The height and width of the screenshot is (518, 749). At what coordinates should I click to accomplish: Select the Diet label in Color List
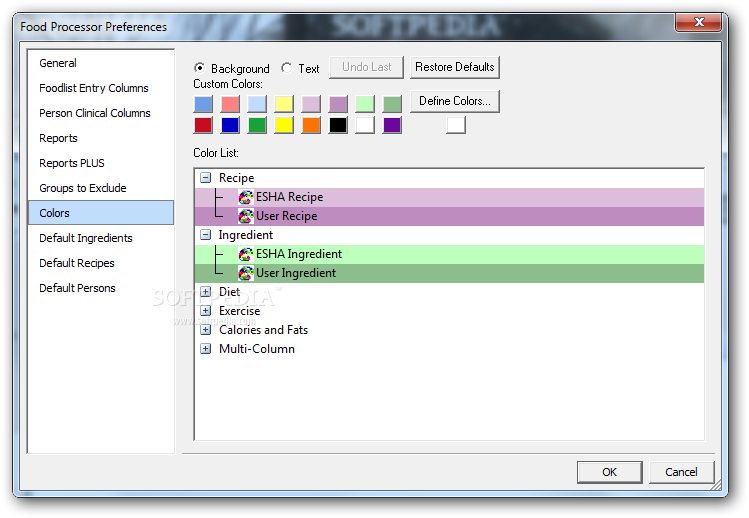(x=229, y=291)
